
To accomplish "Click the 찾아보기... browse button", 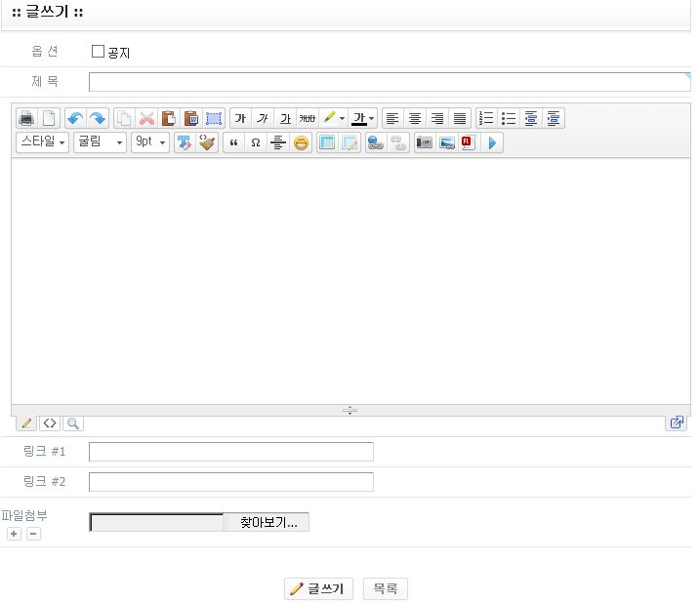I will pos(268,522).
